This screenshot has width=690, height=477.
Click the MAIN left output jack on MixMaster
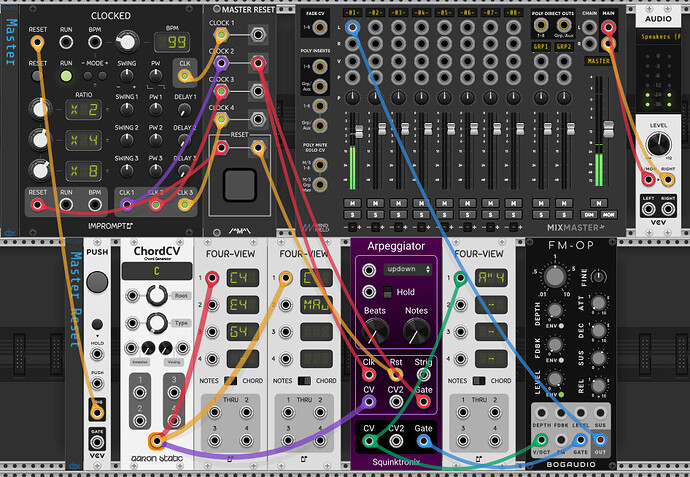point(608,27)
